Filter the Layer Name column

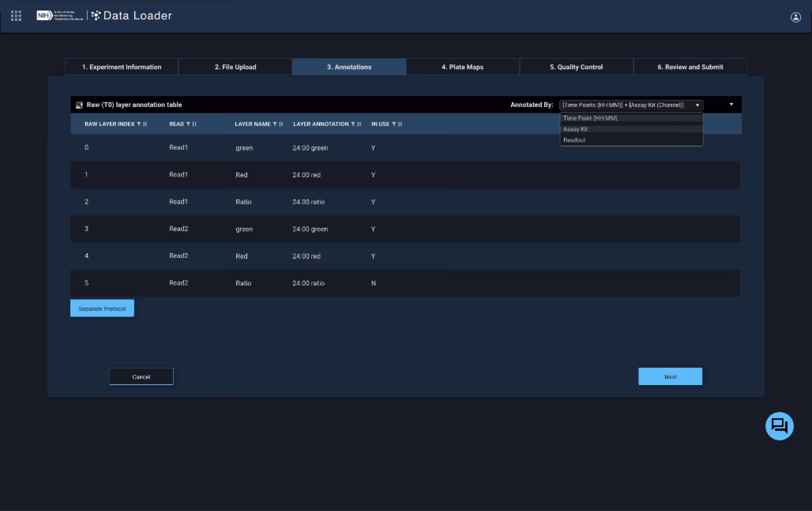[275, 124]
